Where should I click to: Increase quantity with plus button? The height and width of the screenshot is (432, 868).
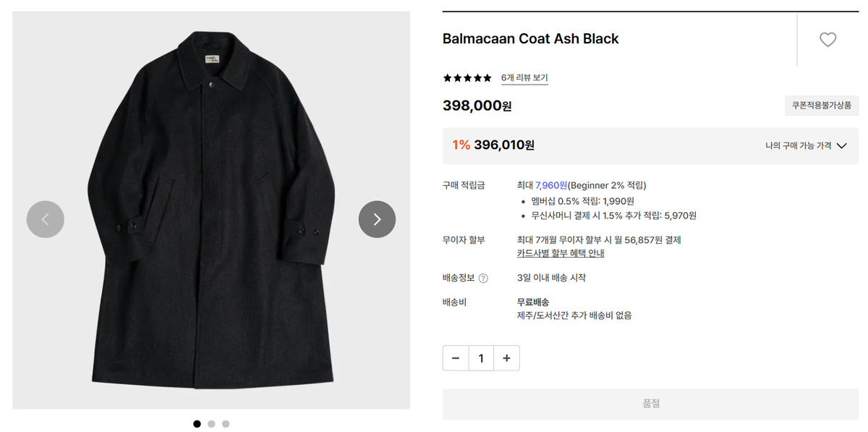click(x=506, y=358)
